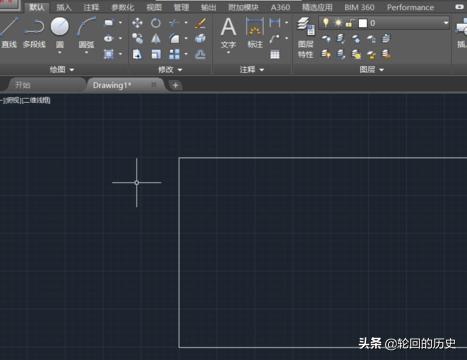The height and width of the screenshot is (360, 467).
Task: Click the Rectangle draw tool icon
Action: (109, 23)
